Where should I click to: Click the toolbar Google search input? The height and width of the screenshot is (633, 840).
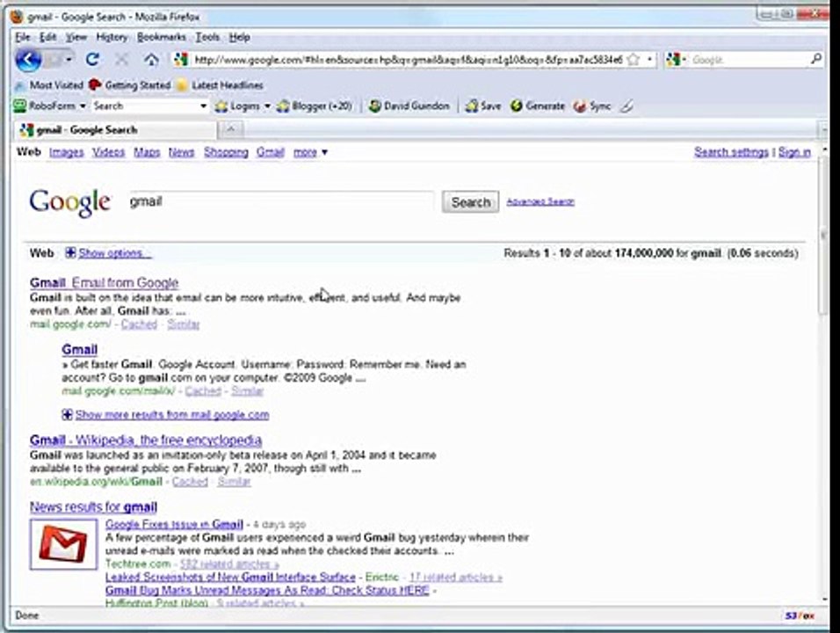pyautogui.click(x=749, y=60)
